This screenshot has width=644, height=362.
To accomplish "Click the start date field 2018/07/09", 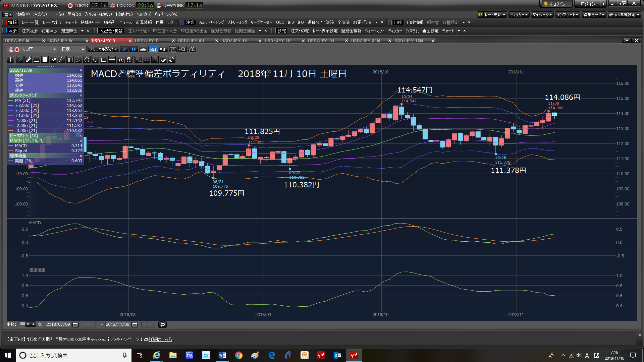I will point(58,324).
